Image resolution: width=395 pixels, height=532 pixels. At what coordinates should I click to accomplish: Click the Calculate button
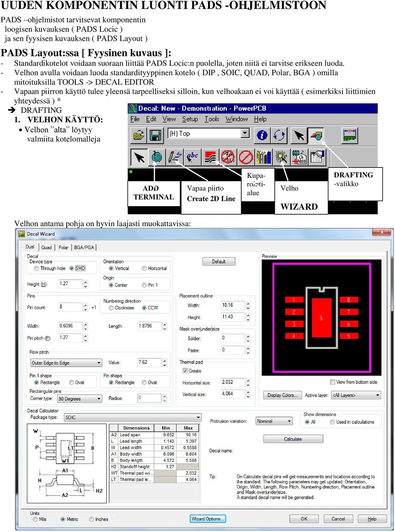293,439
